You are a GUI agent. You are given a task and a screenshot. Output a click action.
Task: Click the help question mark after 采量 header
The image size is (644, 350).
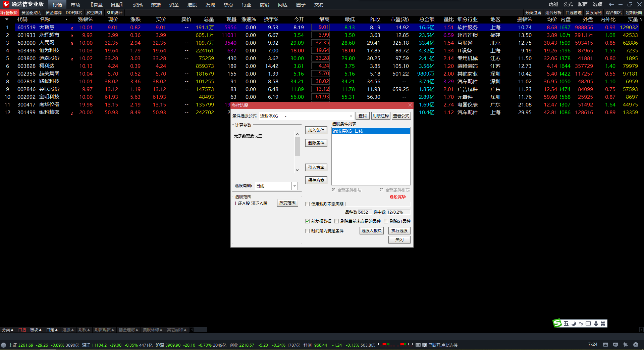click(x=641, y=19)
